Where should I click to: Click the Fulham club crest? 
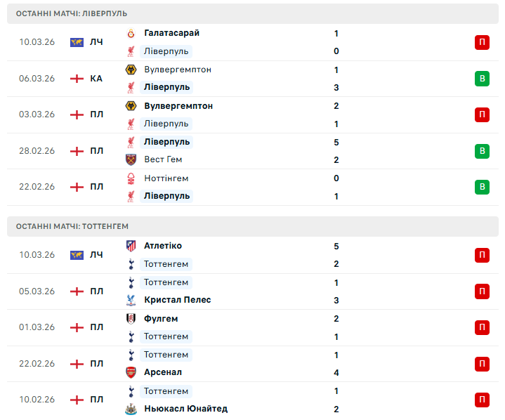coord(131,319)
